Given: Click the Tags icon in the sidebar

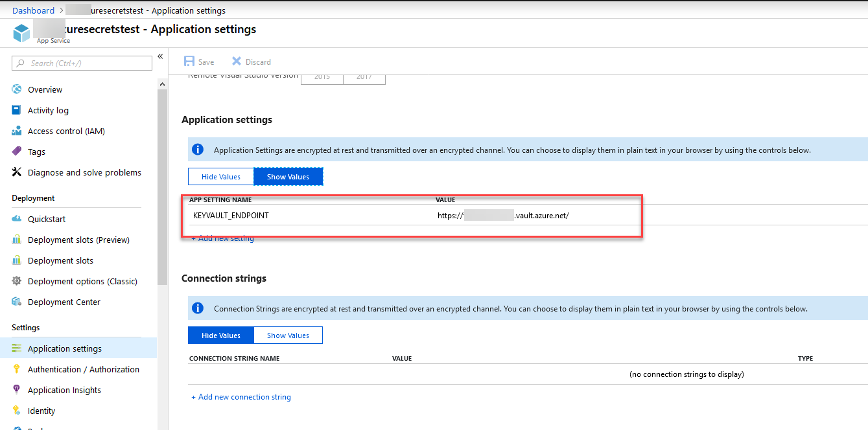Looking at the screenshot, I should click(x=15, y=152).
